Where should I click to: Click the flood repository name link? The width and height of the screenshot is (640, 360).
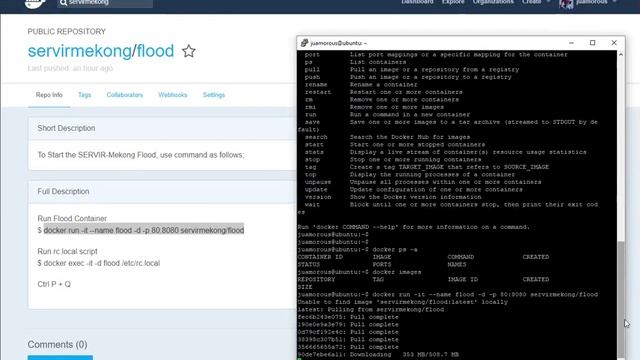point(155,51)
